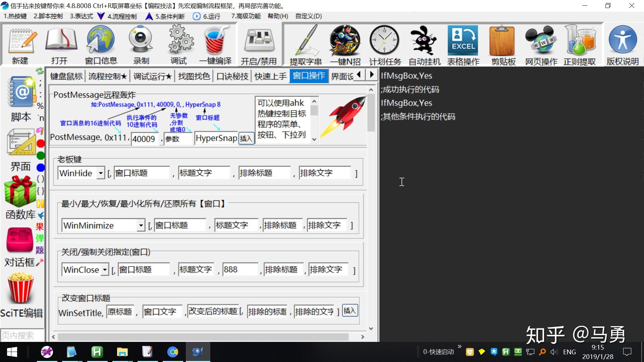This screenshot has height=362, width=644.
Task: Open SciTE编辑 editor from the sidebar
Action: pyautogui.click(x=21, y=295)
